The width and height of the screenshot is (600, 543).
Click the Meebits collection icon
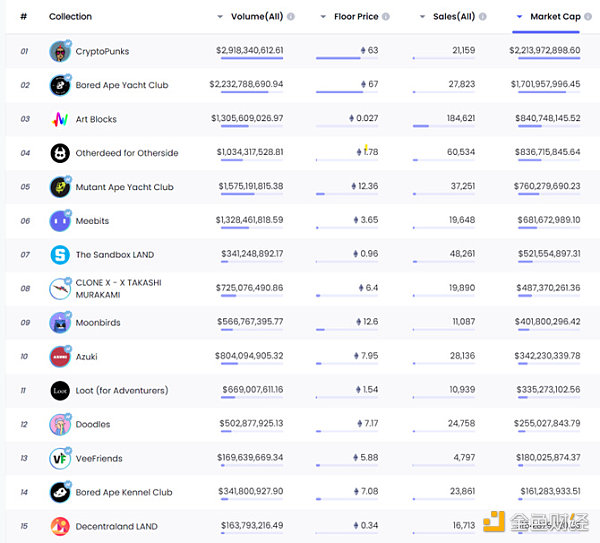pyautogui.click(x=60, y=221)
